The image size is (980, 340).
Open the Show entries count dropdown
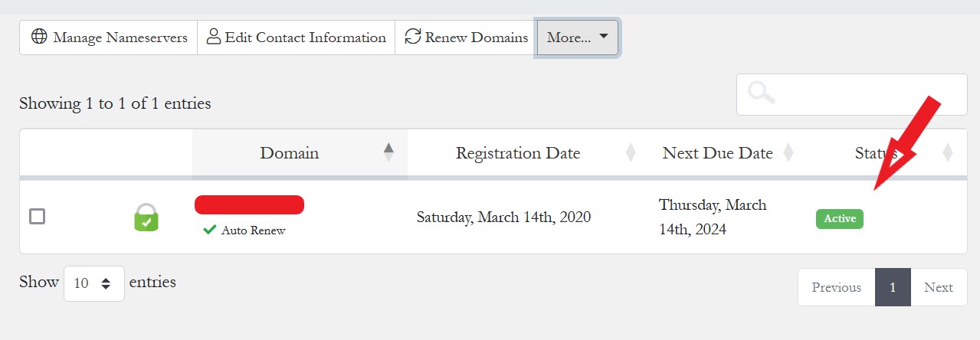coord(94,283)
